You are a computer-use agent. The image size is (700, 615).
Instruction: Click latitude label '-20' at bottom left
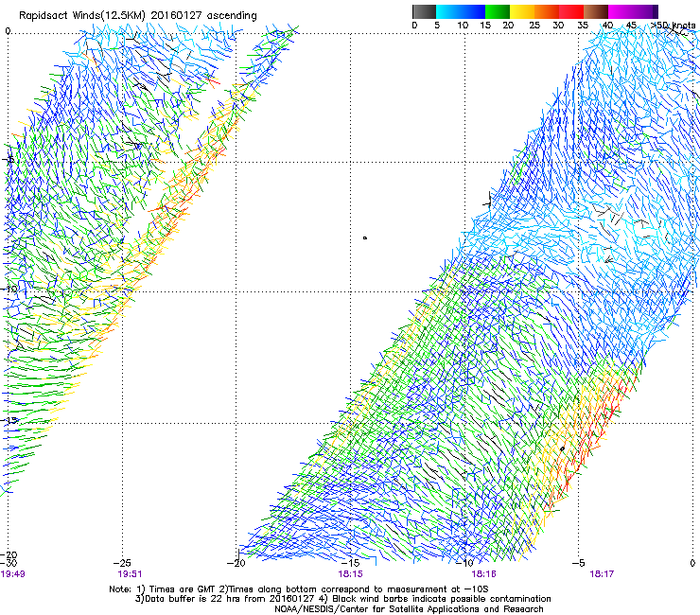tap(9, 555)
